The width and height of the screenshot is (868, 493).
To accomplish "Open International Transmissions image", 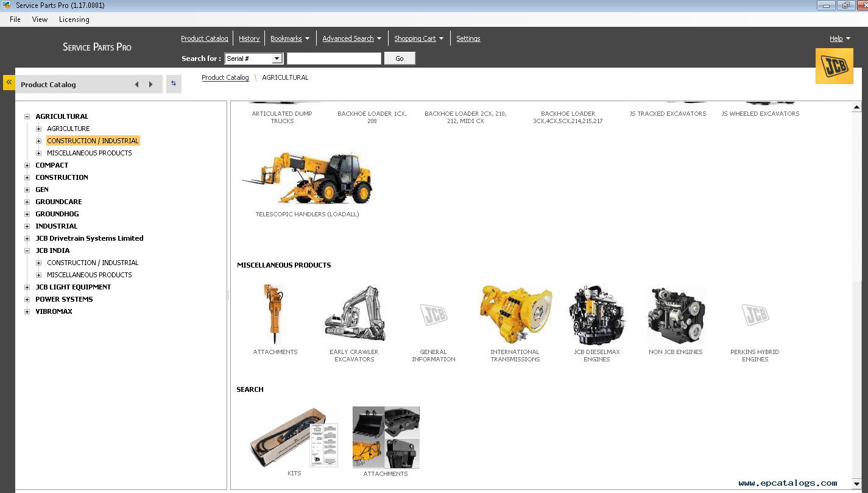I will click(515, 314).
